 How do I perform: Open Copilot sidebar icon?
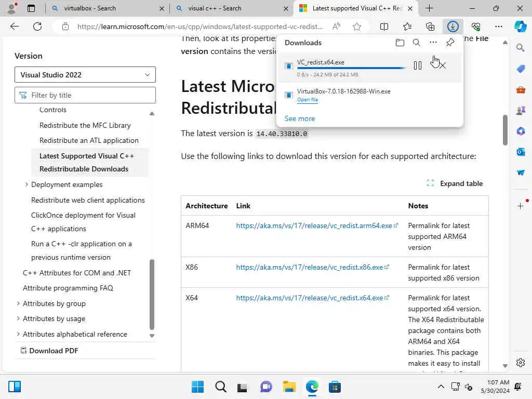[520, 26]
